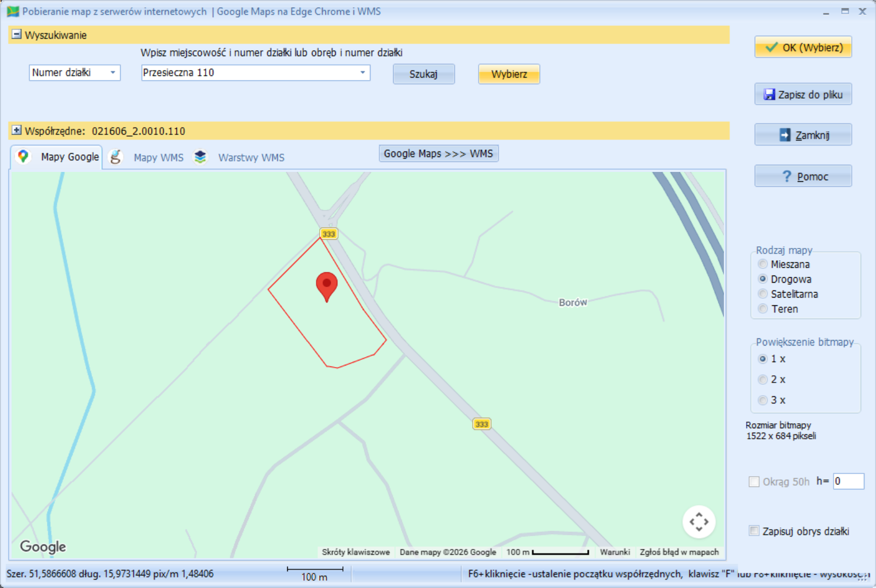Select the Drogowa map type
The width and height of the screenshot is (876, 588).
763,279
